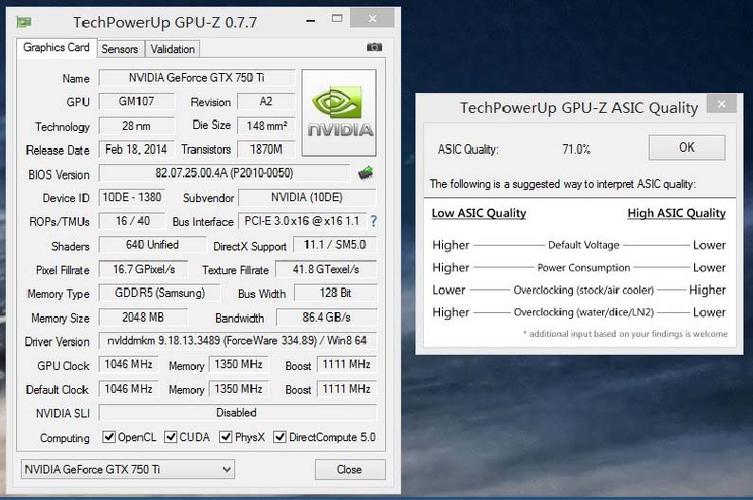Toggle the OpenCL checkbox
Viewport: 753px width, 500px height.
coord(109,437)
